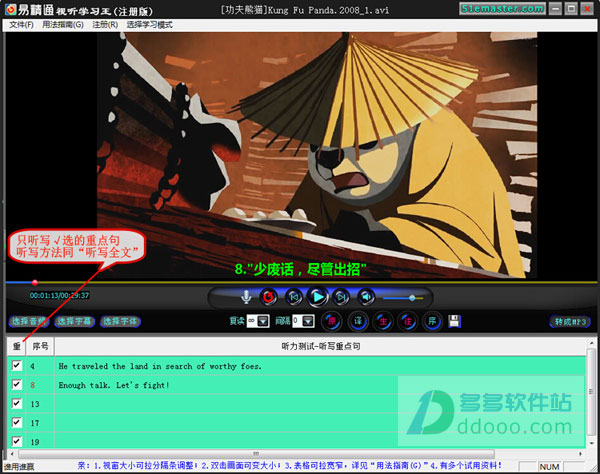The width and height of the screenshot is (600, 474).
Task: Click the app logo icon in title bar
Action: point(11,10)
